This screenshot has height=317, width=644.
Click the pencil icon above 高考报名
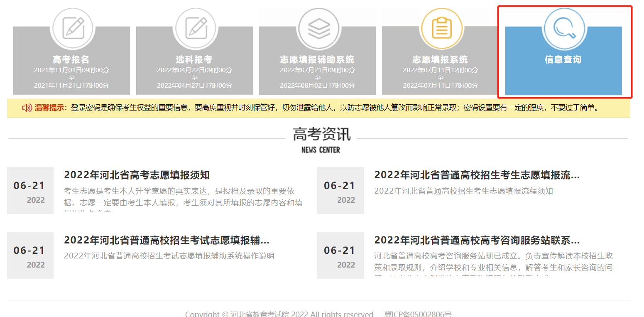(x=73, y=28)
